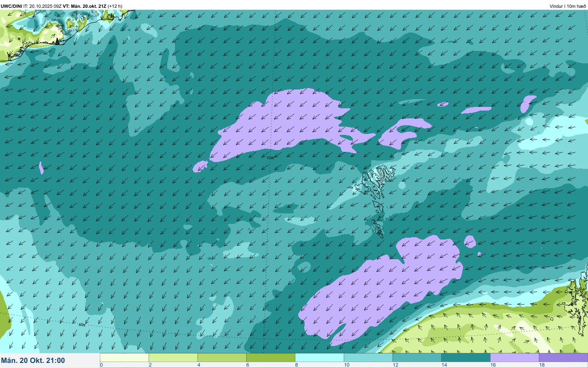Click the 2–4 light green legend swatch

173,357
